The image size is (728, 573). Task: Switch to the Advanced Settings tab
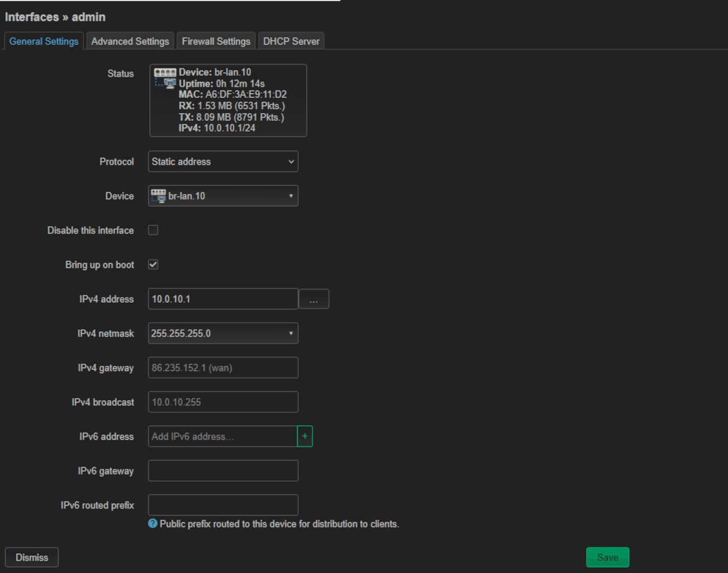coord(130,41)
